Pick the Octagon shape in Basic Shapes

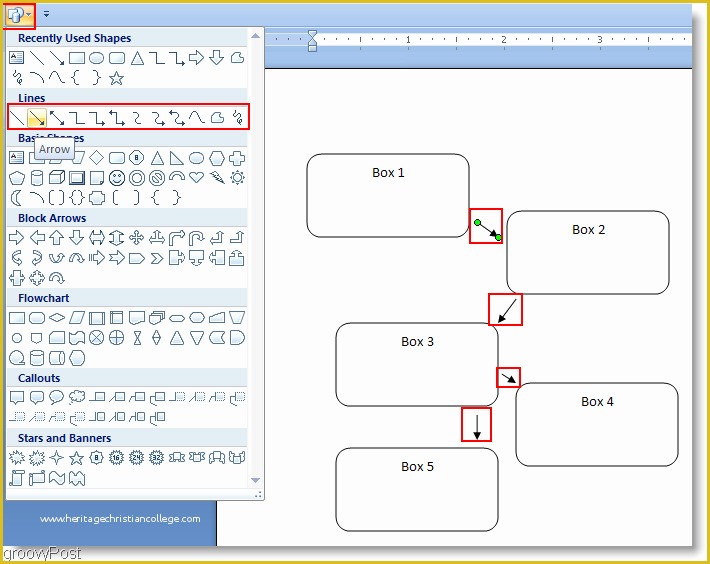click(x=136, y=158)
